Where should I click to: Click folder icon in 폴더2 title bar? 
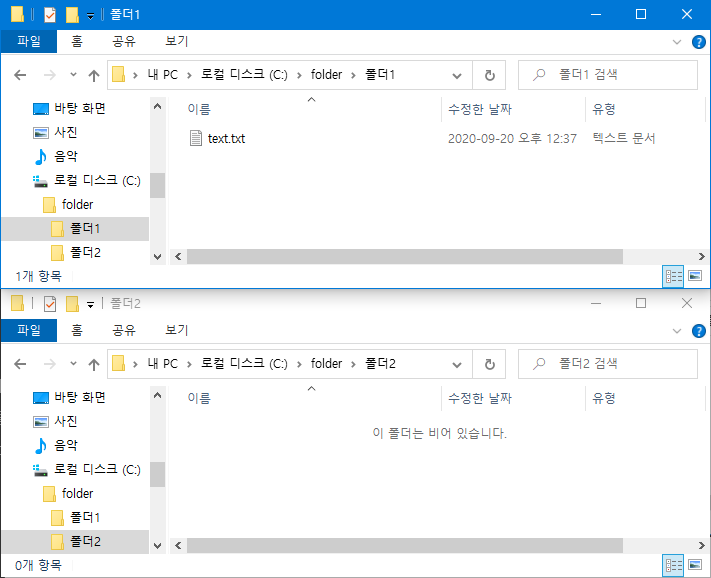tap(17, 303)
